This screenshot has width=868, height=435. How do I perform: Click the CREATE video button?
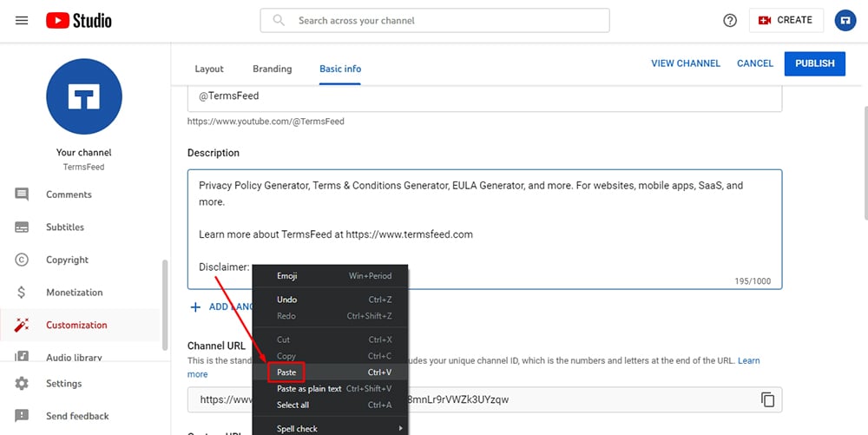point(786,20)
